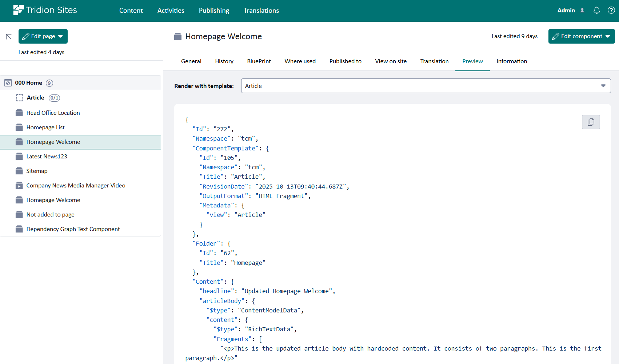This screenshot has height=364, width=619.
Task: Open the Information tab
Action: click(x=511, y=61)
